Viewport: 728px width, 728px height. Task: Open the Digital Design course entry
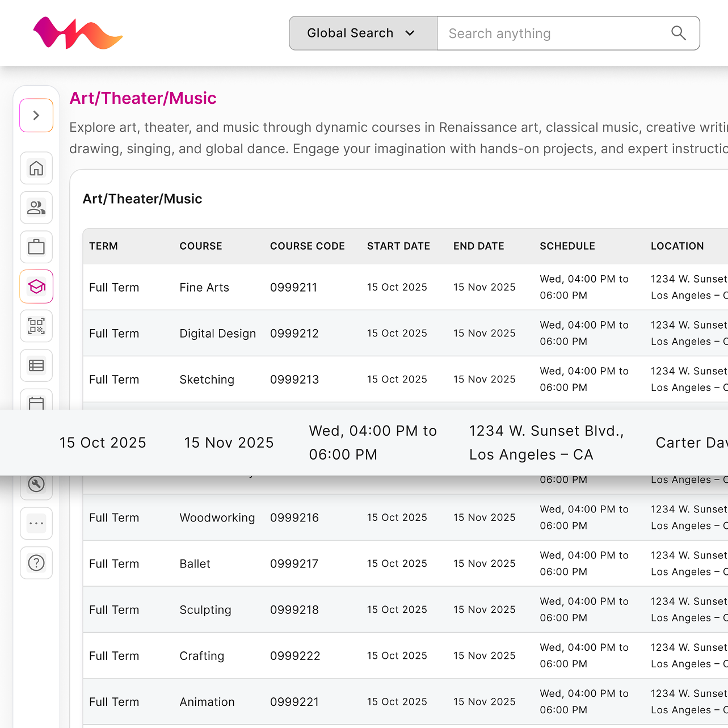tap(217, 334)
